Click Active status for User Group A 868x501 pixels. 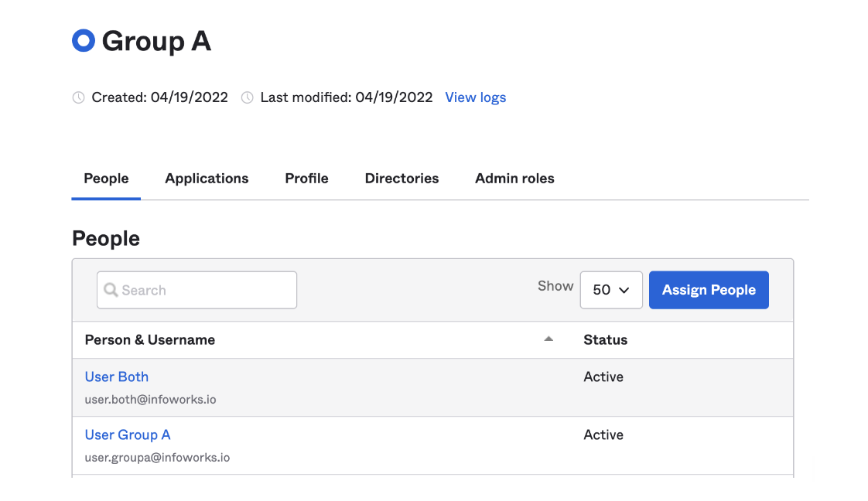pyautogui.click(x=603, y=435)
